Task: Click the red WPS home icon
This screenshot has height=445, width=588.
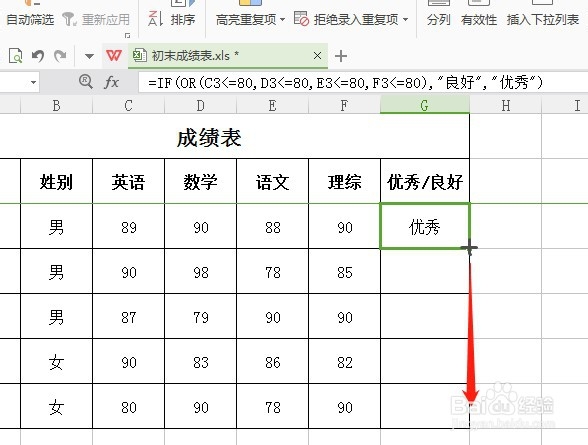Action: (114, 55)
